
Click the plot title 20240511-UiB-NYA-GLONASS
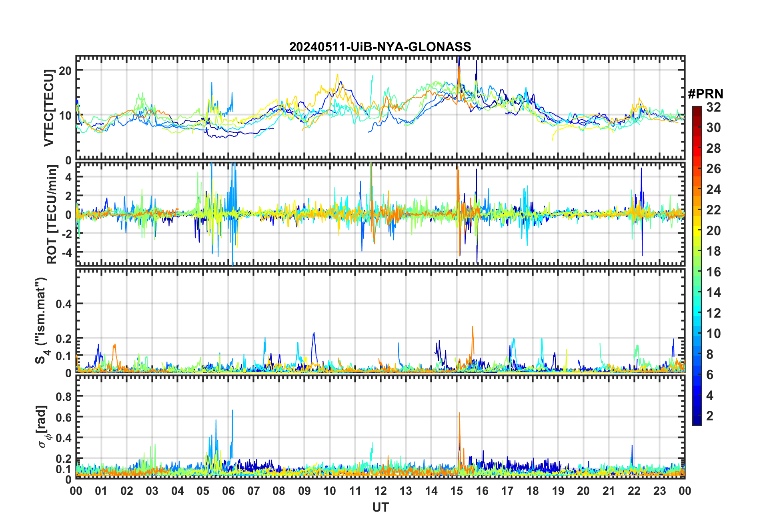pyautogui.click(x=380, y=47)
